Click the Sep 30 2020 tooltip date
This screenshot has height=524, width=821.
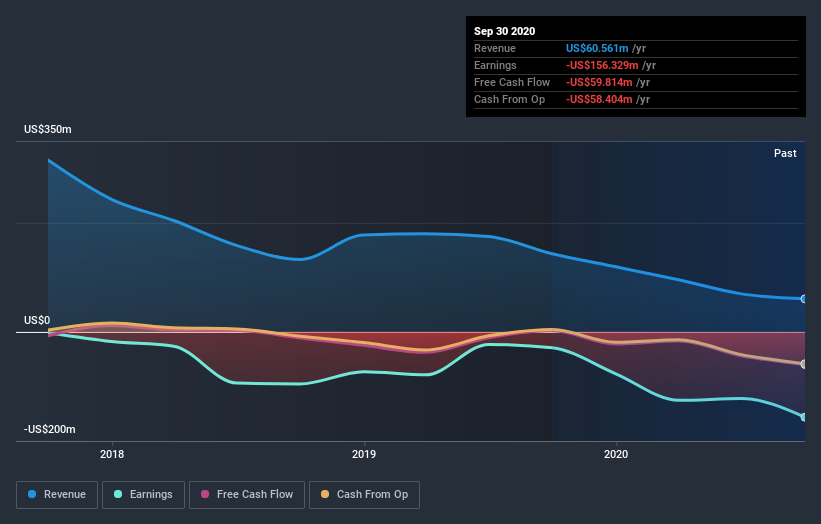tap(504, 31)
